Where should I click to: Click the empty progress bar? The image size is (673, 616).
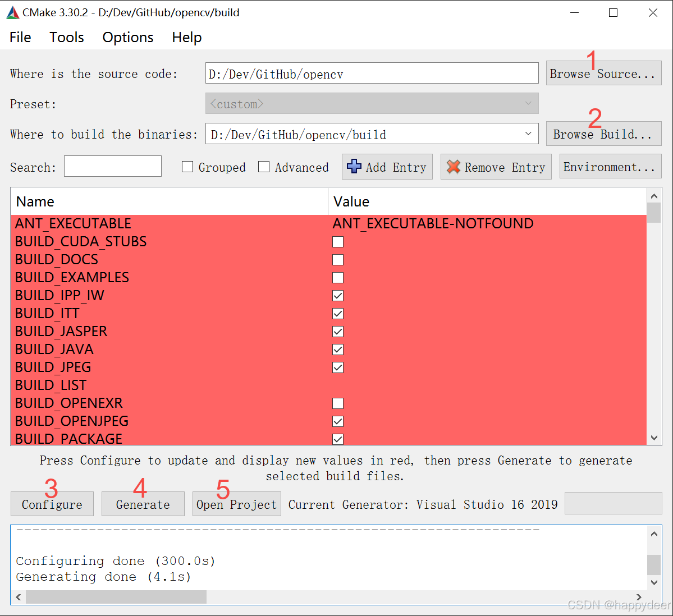(613, 503)
